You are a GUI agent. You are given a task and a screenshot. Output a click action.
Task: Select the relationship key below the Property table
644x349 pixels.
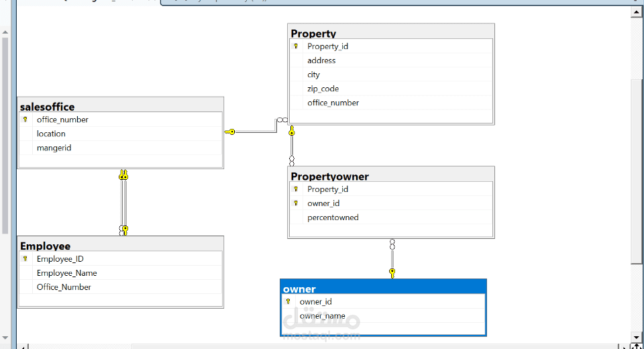click(x=292, y=131)
